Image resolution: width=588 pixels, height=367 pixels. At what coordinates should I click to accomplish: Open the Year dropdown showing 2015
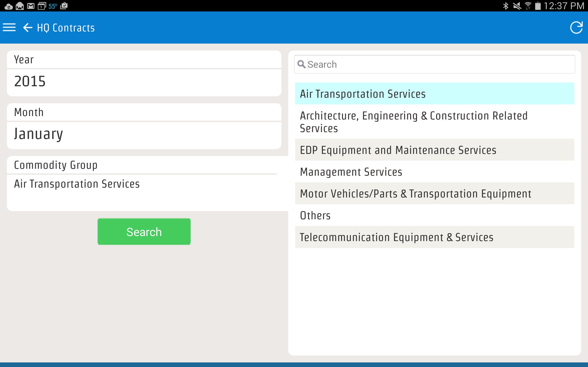144,82
